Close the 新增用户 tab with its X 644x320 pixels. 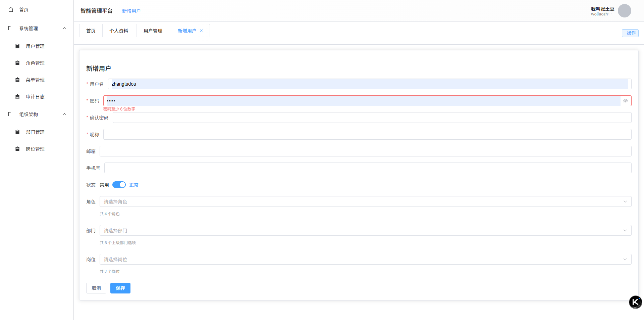coord(201,31)
